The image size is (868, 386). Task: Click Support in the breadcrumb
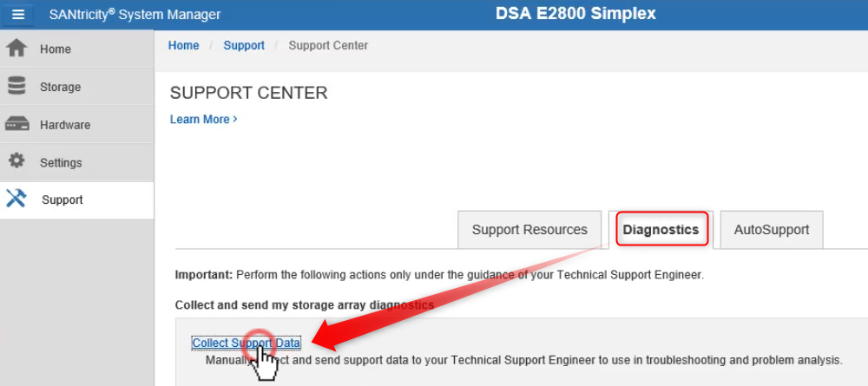coord(244,45)
